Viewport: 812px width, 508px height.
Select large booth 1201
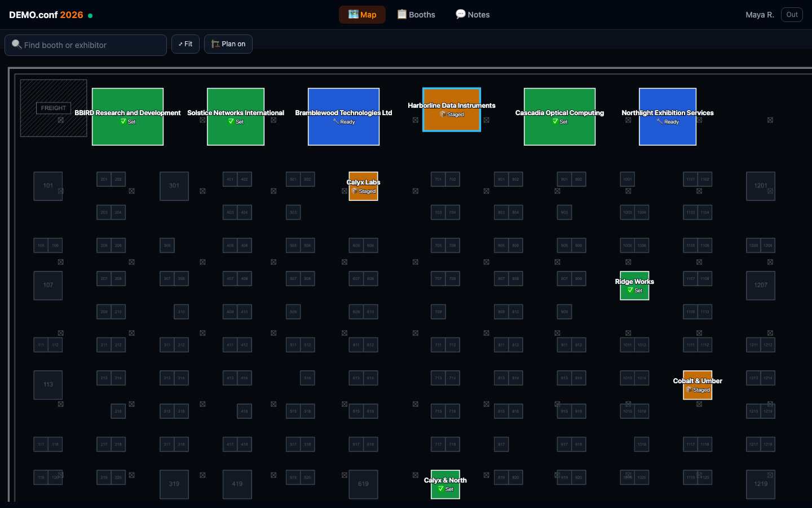(761, 186)
